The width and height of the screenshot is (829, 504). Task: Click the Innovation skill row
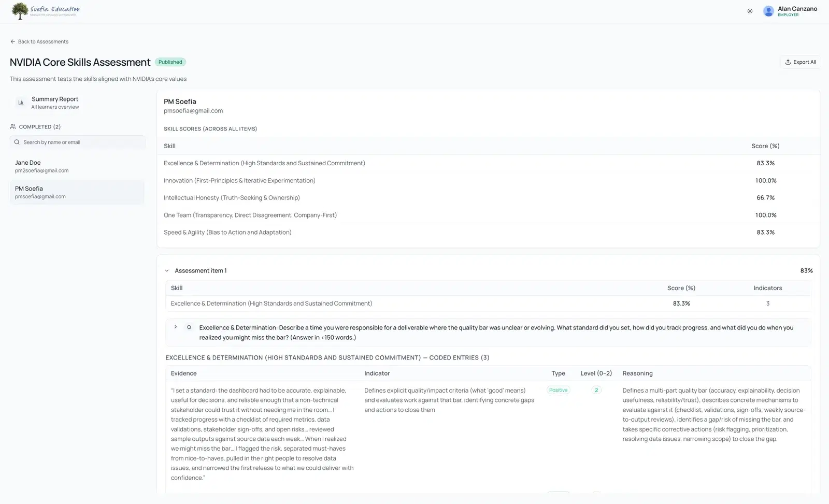[x=488, y=180]
